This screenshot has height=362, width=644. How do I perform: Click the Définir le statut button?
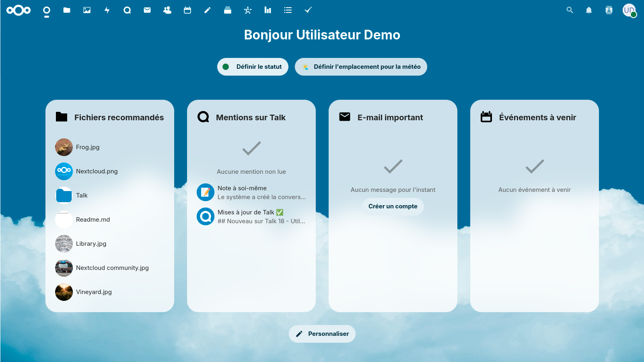click(253, 67)
